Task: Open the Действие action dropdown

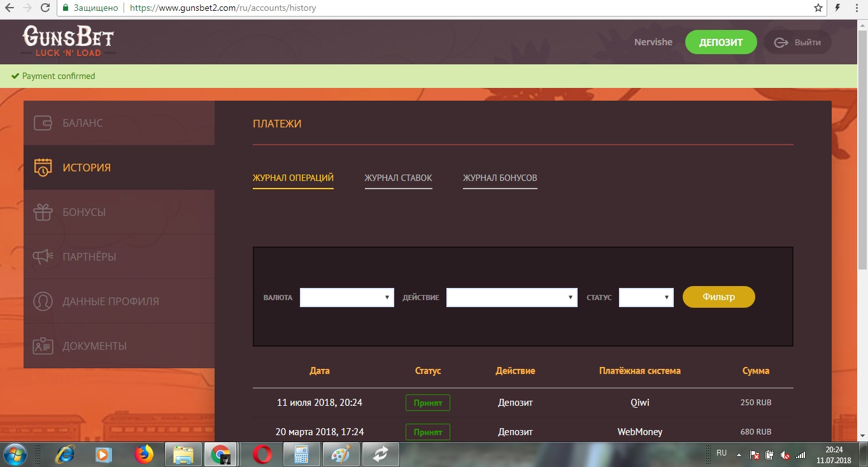Action: point(512,298)
